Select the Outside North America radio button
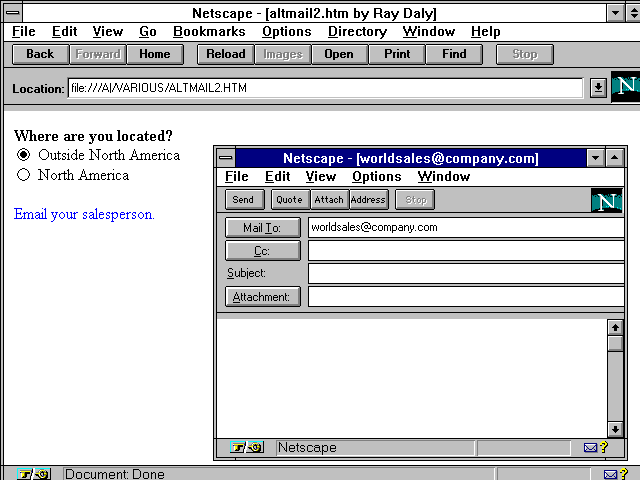 [24, 155]
